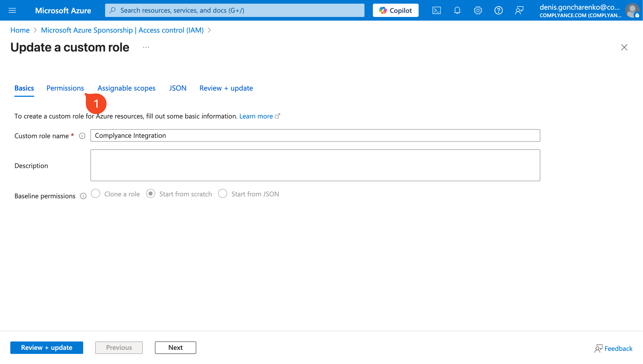This screenshot has height=364, width=643.
Task: Launch Cloud Shell from the top bar
Action: (x=436, y=10)
